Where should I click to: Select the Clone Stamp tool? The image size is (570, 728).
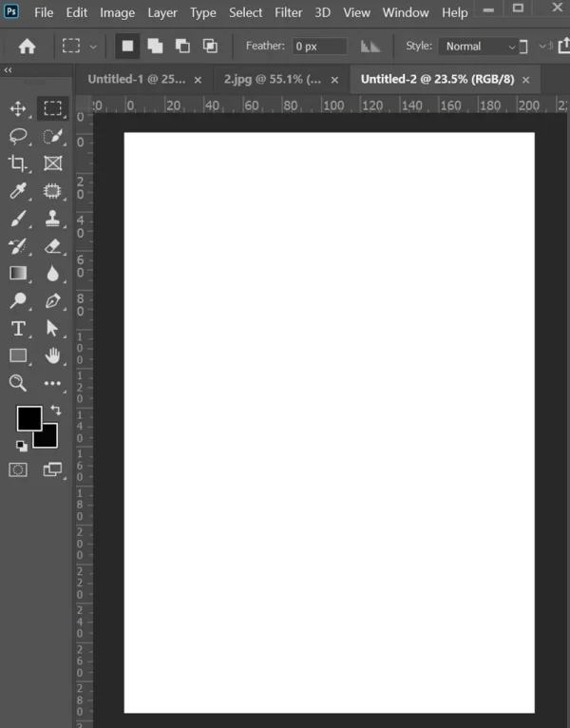click(52, 219)
